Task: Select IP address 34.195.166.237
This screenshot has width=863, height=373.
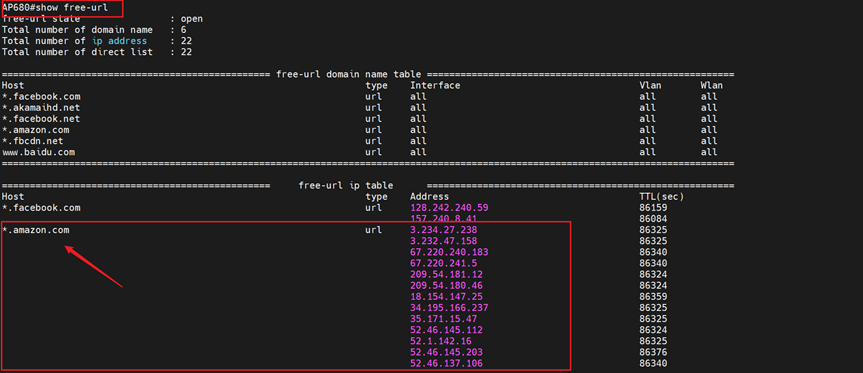Action: 449,308
